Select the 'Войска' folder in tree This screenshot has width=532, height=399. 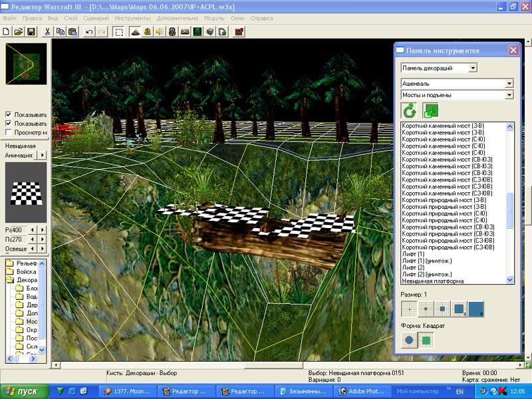tap(22, 272)
